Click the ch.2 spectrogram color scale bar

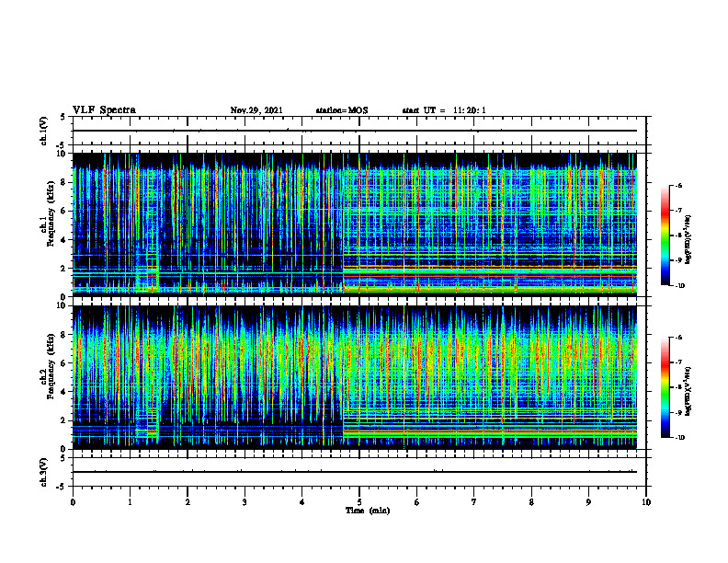tap(665, 387)
